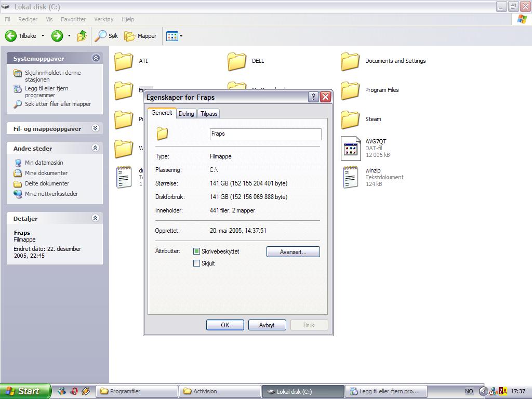This screenshot has height=399, width=532.
Task: Click the Avbryt button
Action: pyautogui.click(x=267, y=325)
